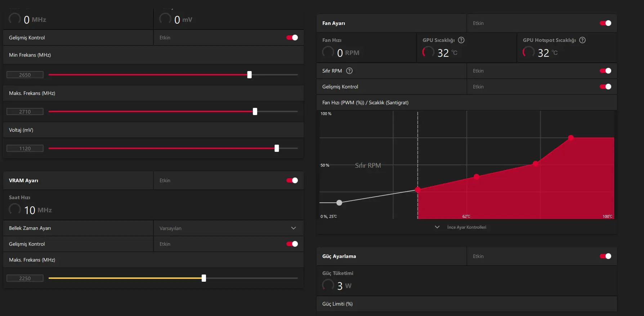The image size is (644, 316).
Task: Click the VRAM Ayarı heading
Action: click(23, 180)
